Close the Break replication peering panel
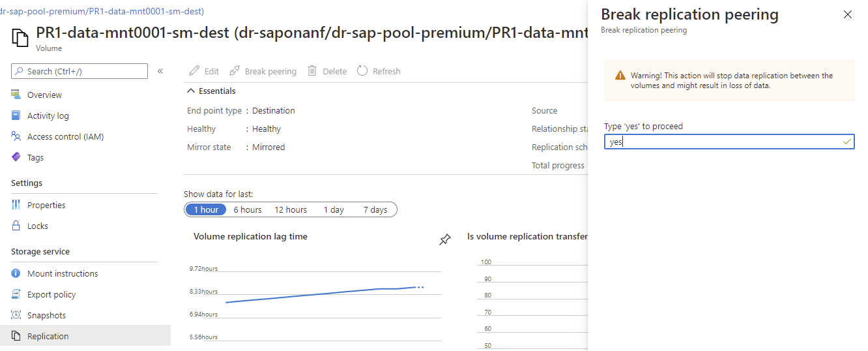The width and height of the screenshot is (868, 351). (x=848, y=14)
